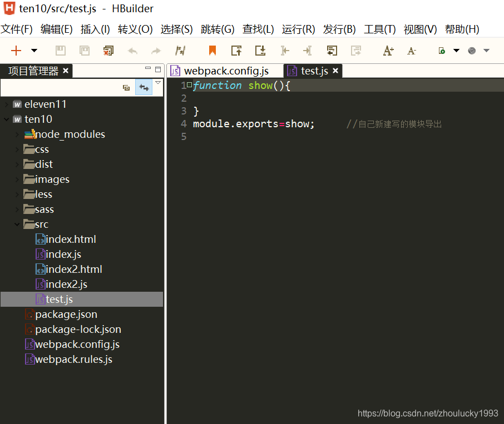Click the run in browser icon
Screen dimensions: 504x424
click(x=442, y=51)
